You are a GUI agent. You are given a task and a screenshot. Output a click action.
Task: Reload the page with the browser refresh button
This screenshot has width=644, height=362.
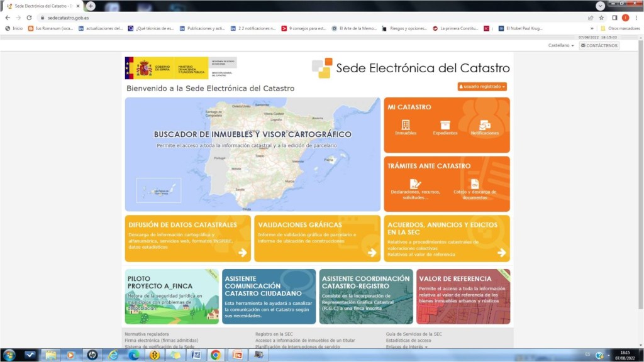pos(29,18)
